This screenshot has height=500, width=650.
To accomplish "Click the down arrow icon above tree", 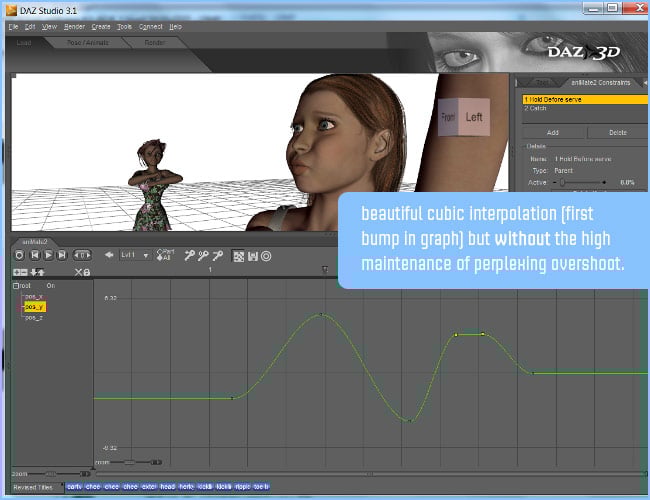I will [34, 272].
